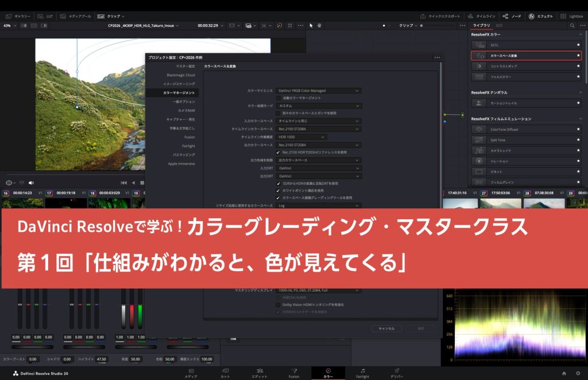Uncheck Rec.2100 HDRで203nitリファレンスを使用

278,153
